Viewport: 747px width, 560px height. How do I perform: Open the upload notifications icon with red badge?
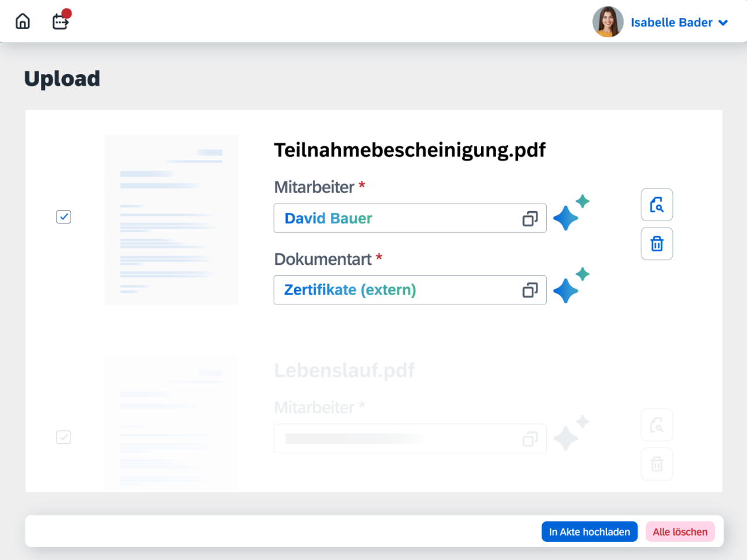click(x=60, y=22)
